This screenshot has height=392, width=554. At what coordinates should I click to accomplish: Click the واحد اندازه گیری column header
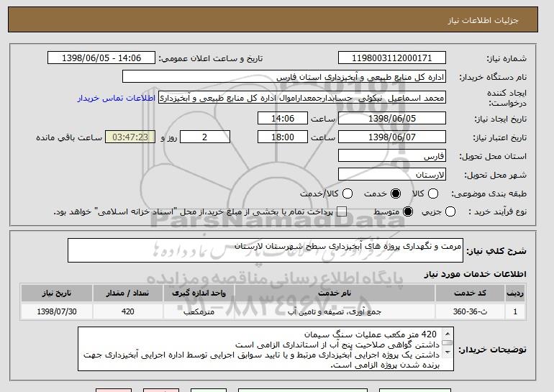[x=199, y=293]
